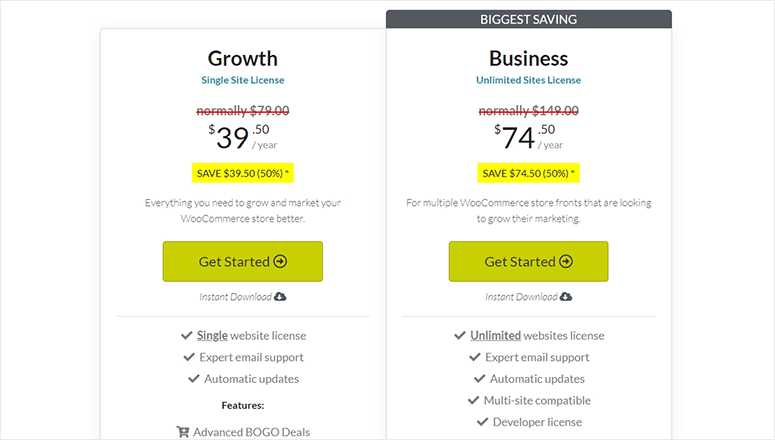775x440 pixels.
Task: Click checkmark beside Multi-site compatible
Action: [x=474, y=400]
